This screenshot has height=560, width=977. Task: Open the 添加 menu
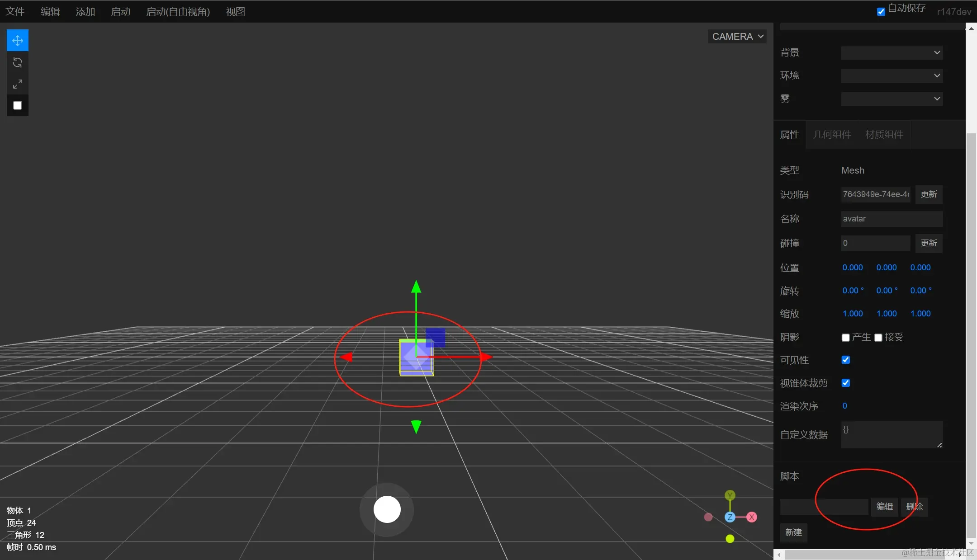pyautogui.click(x=85, y=12)
